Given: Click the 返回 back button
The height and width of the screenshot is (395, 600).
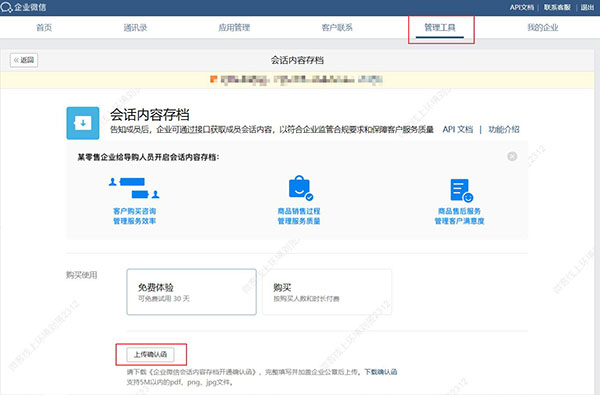Looking at the screenshot, I should pos(24,60).
